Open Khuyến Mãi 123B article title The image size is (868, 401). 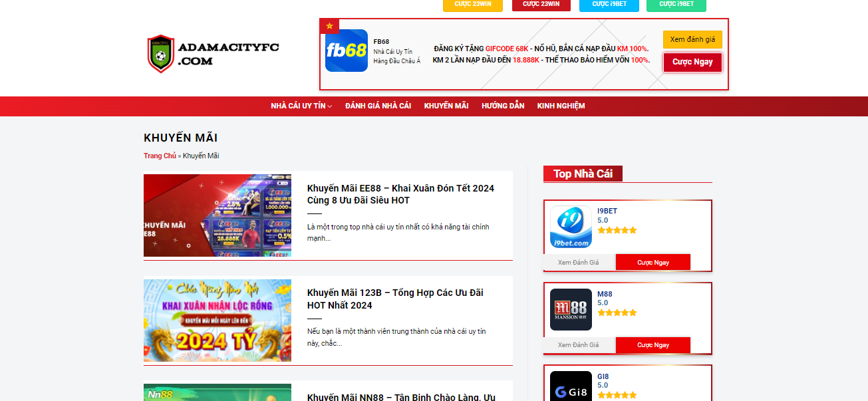395,299
